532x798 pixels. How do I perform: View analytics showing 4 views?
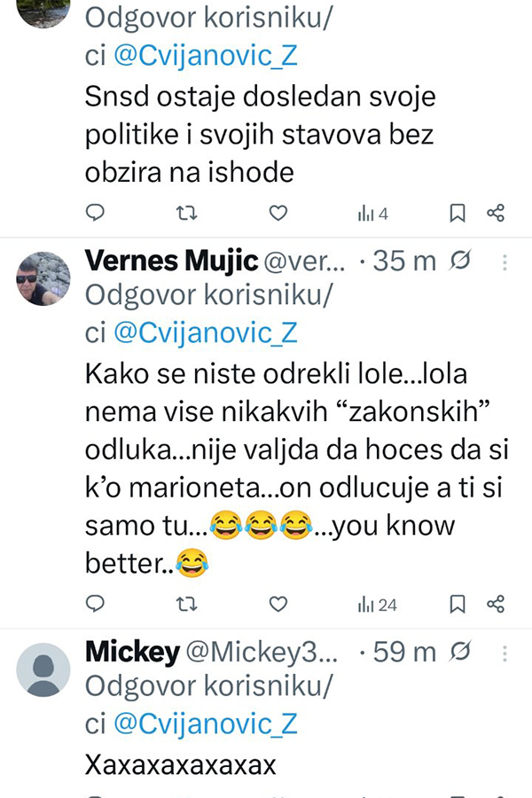point(372,214)
